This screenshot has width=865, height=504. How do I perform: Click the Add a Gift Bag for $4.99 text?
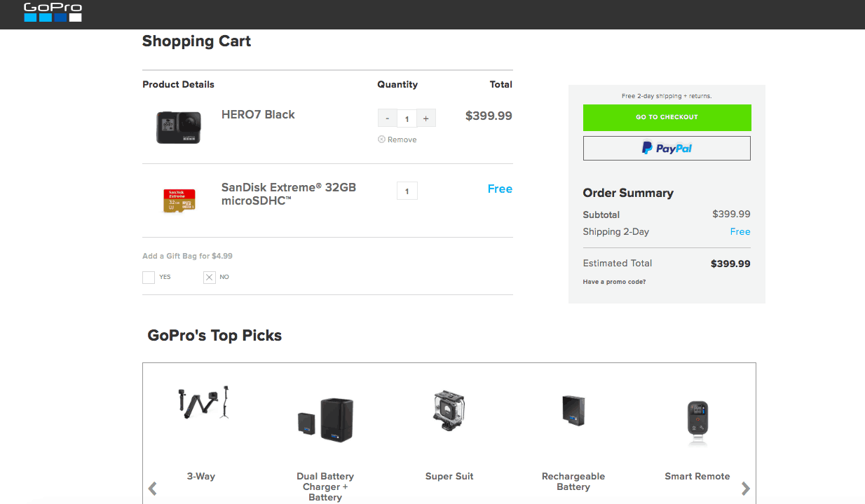[x=187, y=256]
